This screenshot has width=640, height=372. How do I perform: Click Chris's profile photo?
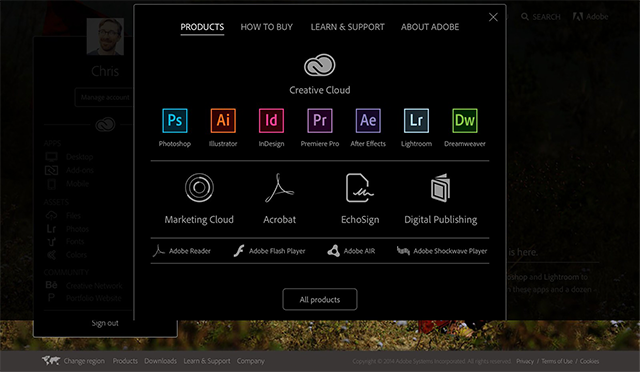coord(105,36)
